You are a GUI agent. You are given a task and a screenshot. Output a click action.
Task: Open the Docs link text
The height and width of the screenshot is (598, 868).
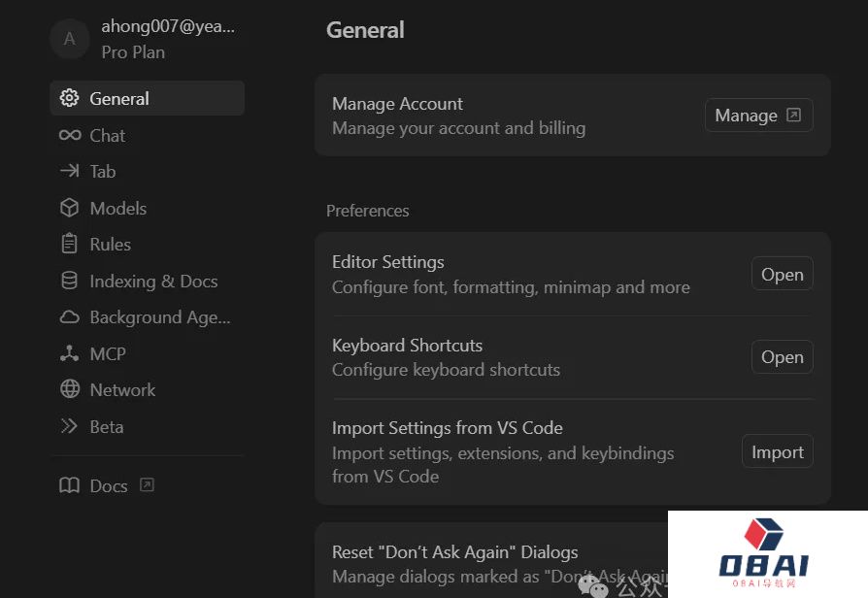(x=109, y=485)
